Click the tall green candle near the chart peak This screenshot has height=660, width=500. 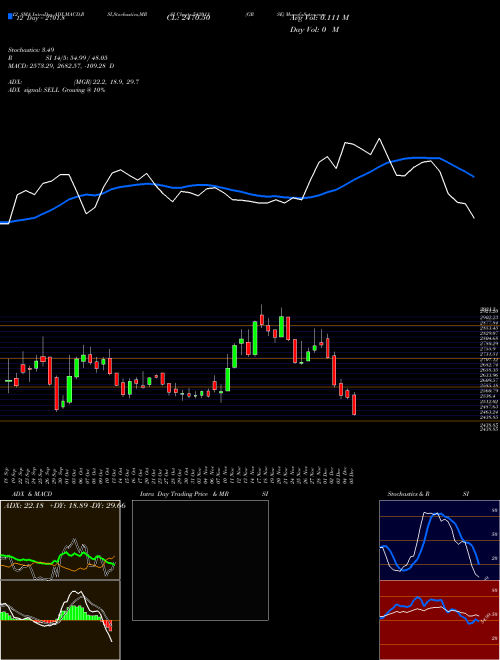[255, 338]
